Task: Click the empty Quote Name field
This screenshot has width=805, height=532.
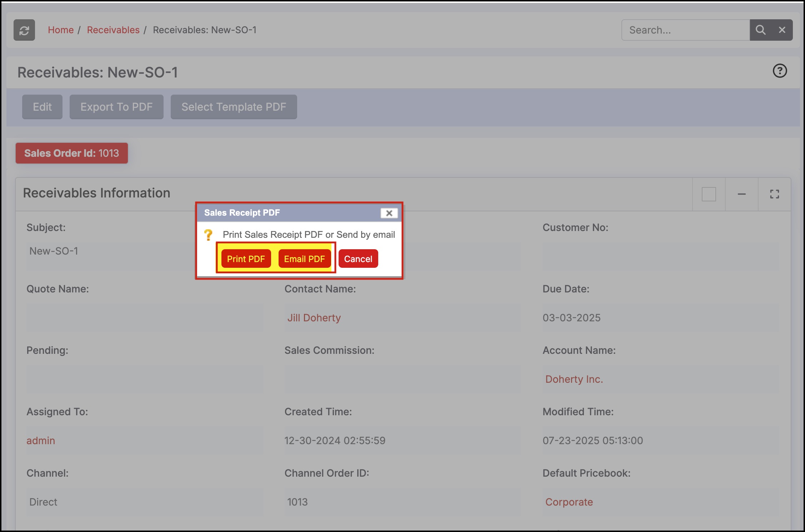Action: coord(144,318)
